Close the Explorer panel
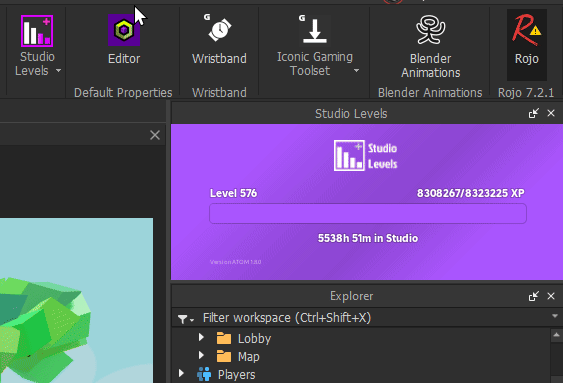This screenshot has height=383, width=563. click(x=551, y=296)
